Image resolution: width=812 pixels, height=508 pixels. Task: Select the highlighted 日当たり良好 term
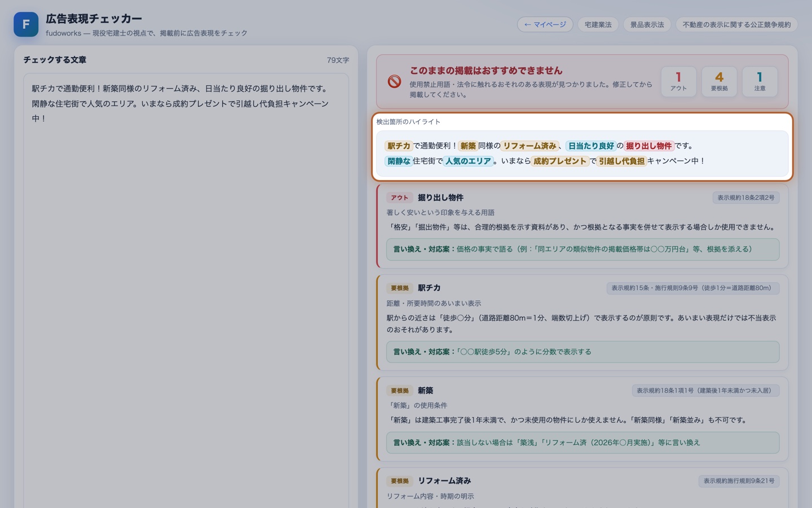pos(590,146)
